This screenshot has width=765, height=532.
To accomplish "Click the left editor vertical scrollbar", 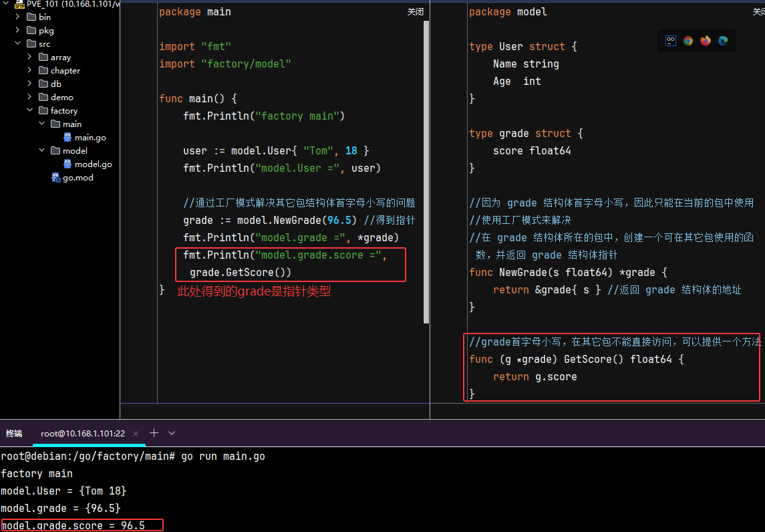I will tap(426, 167).
